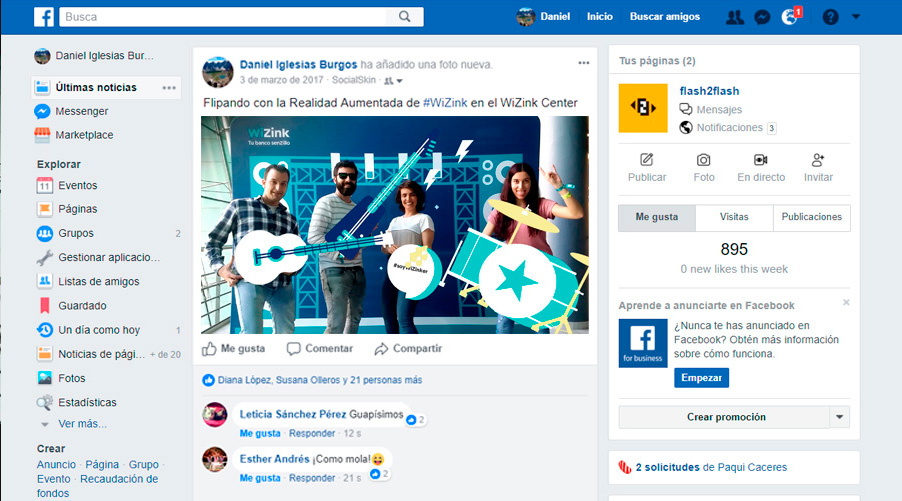902x501 pixels.
Task: Switch to the Me gusta tab
Action: pos(657,217)
